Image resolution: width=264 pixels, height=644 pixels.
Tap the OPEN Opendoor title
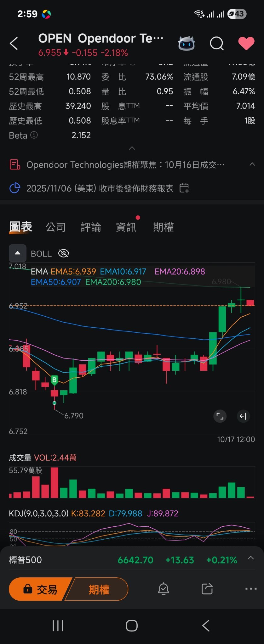(101, 38)
